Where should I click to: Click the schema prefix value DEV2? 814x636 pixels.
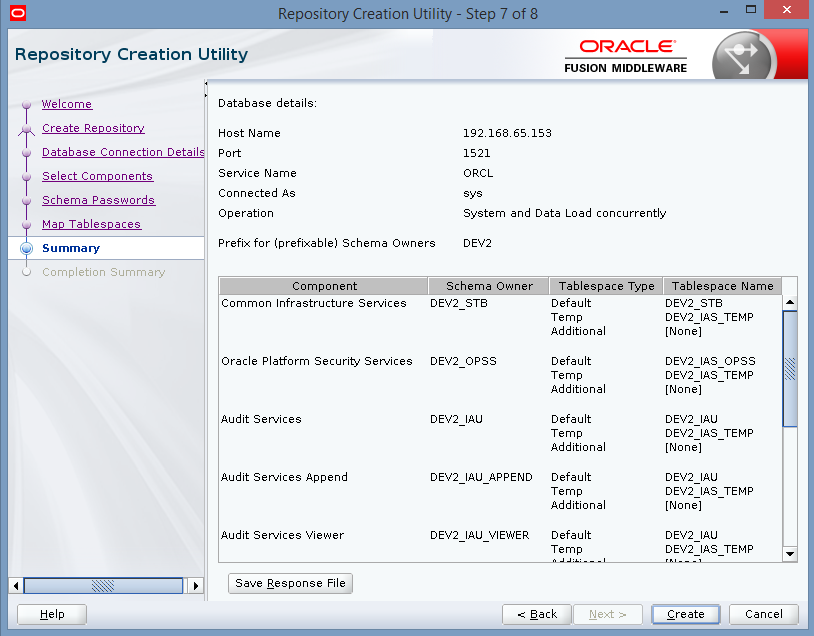(477, 243)
